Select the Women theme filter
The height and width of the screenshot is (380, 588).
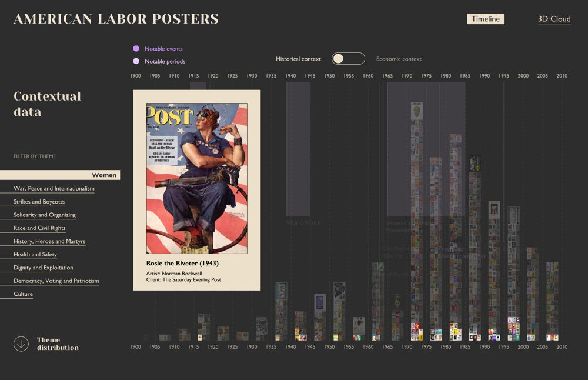(x=60, y=175)
